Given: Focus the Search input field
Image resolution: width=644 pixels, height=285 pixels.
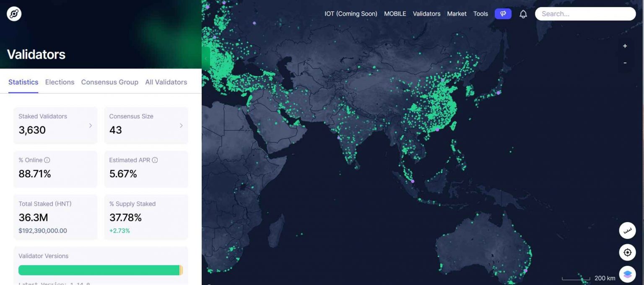Looking at the screenshot, I should click(585, 14).
